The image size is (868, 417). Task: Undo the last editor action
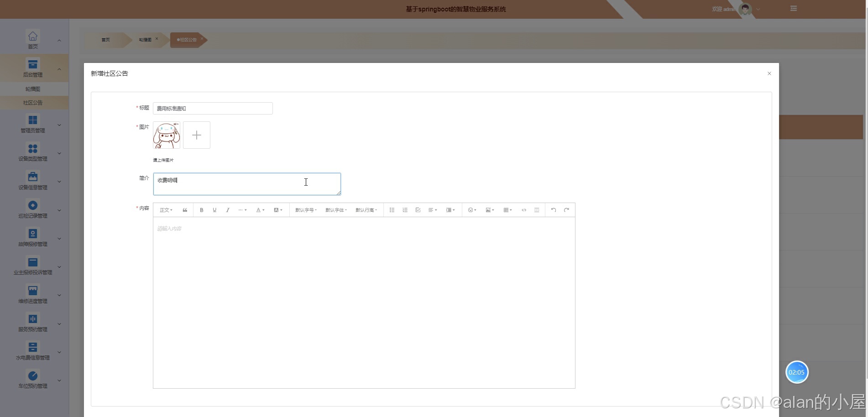[x=554, y=210]
